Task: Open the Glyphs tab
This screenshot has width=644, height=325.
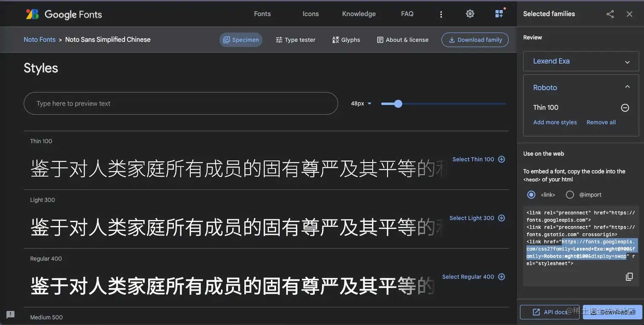Action: pos(346,40)
